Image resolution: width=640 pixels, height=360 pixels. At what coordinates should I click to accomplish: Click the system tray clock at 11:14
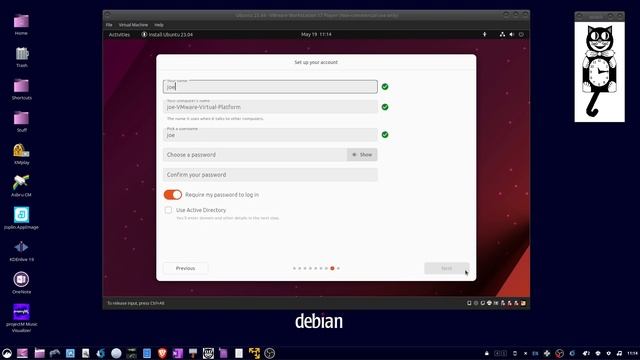(x=633, y=353)
